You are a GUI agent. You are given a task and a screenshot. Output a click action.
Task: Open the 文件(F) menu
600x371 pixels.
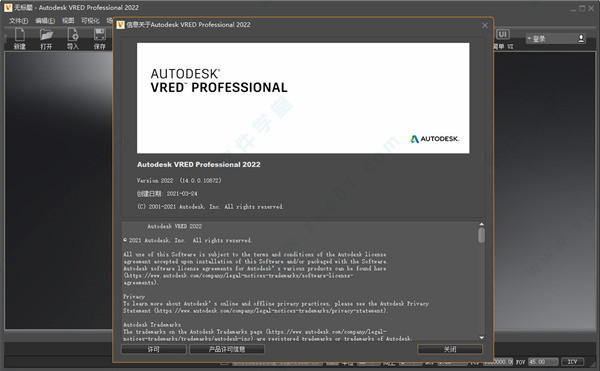click(18, 21)
